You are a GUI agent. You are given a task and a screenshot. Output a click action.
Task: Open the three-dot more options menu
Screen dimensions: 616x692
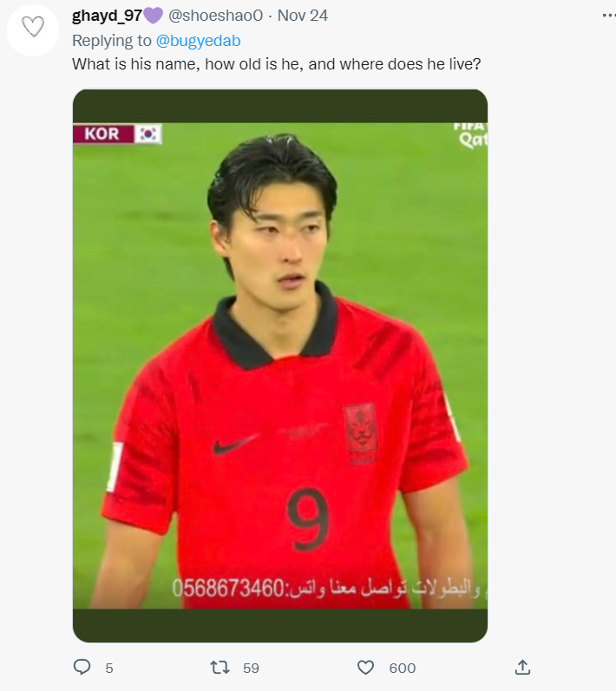(x=608, y=16)
